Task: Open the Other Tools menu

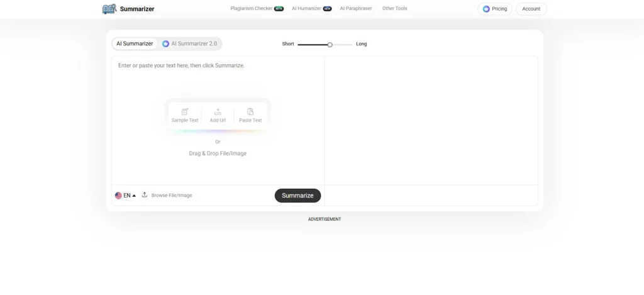Action: 394,9
